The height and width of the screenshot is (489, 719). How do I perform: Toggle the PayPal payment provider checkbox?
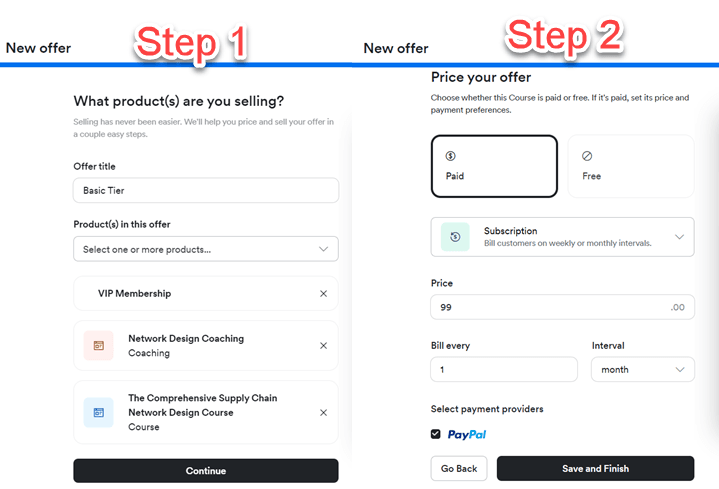point(435,434)
